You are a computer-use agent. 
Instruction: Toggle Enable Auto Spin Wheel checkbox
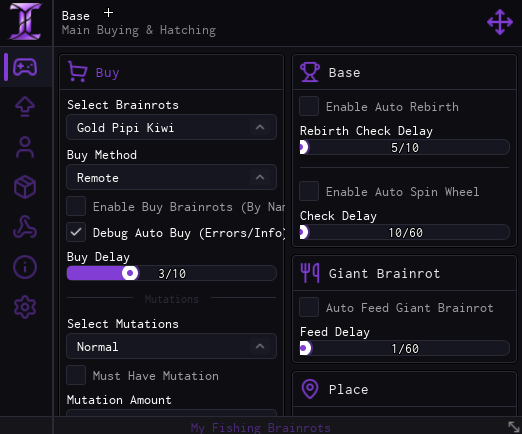pos(309,191)
